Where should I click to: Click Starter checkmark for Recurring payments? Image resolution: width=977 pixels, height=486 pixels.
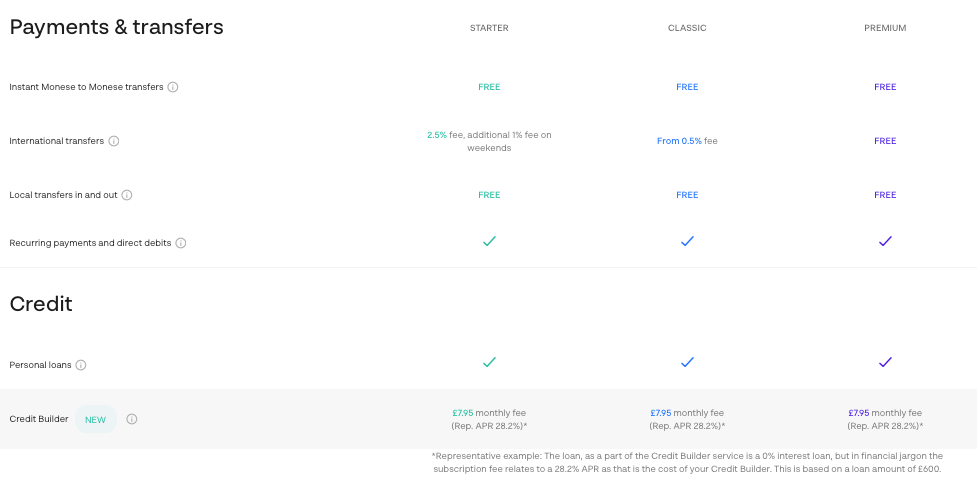[x=489, y=241]
